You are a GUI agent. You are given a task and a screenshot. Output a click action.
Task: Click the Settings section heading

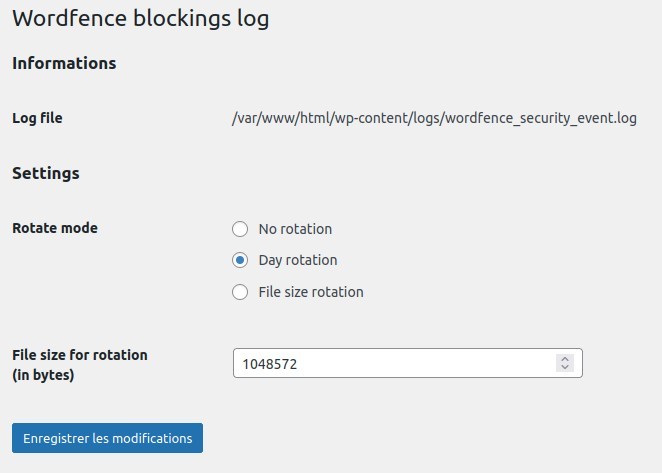tap(46, 174)
